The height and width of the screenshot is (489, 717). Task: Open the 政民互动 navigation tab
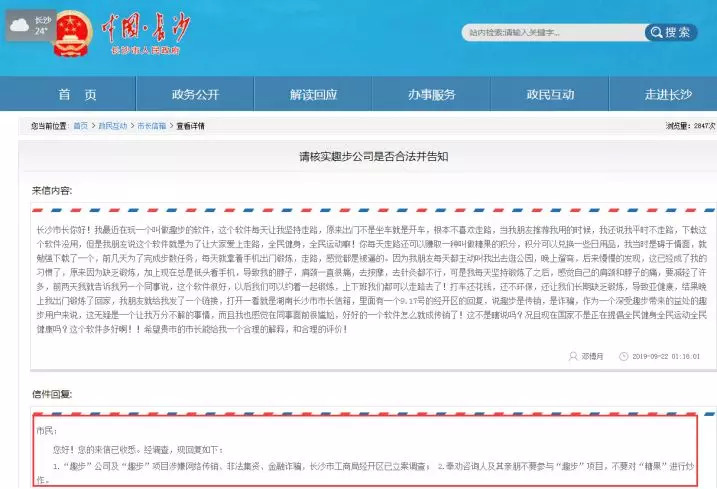click(x=550, y=94)
